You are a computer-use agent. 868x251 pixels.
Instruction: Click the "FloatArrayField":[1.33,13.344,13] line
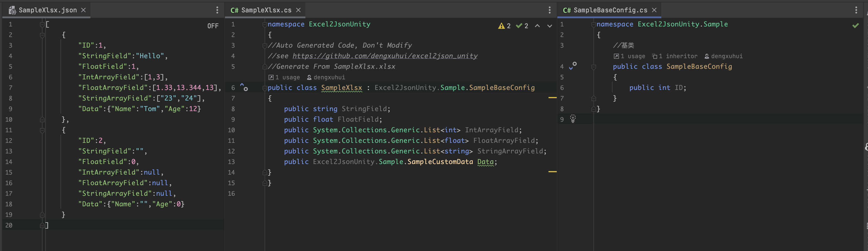149,88
